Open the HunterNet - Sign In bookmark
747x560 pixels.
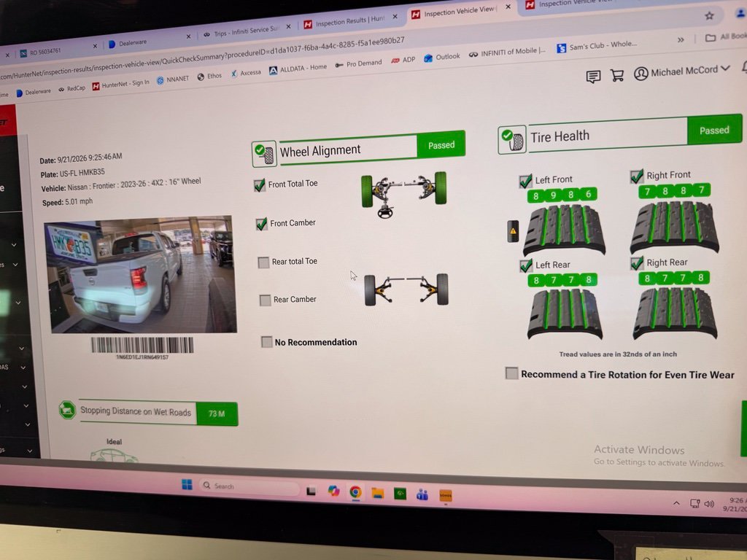[120, 85]
